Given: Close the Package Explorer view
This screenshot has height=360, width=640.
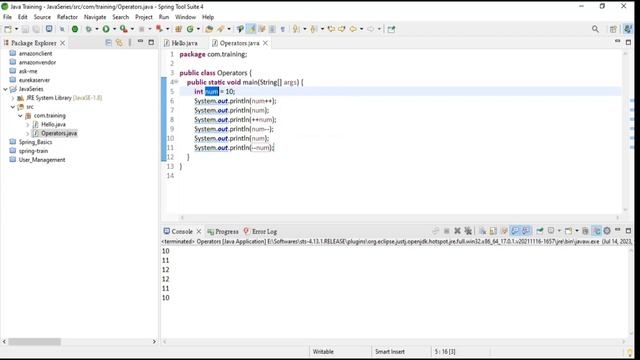Looking at the screenshot, I should click(62, 43).
